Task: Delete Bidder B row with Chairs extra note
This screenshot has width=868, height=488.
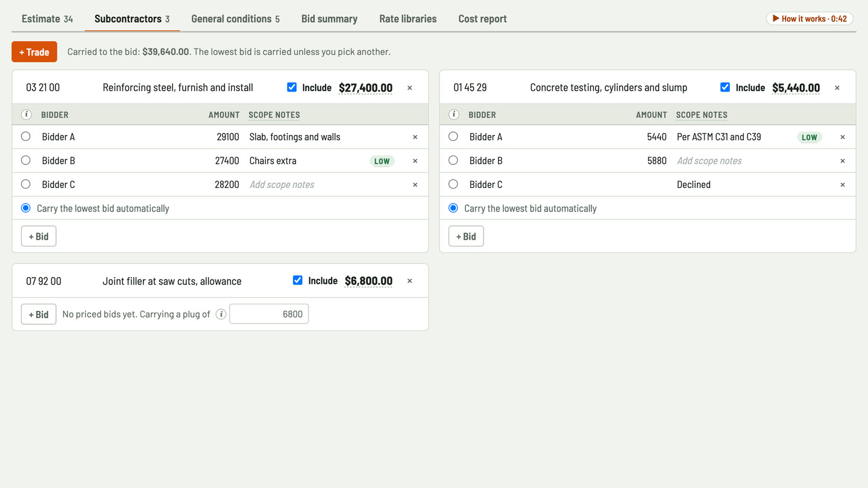Action: [415, 161]
